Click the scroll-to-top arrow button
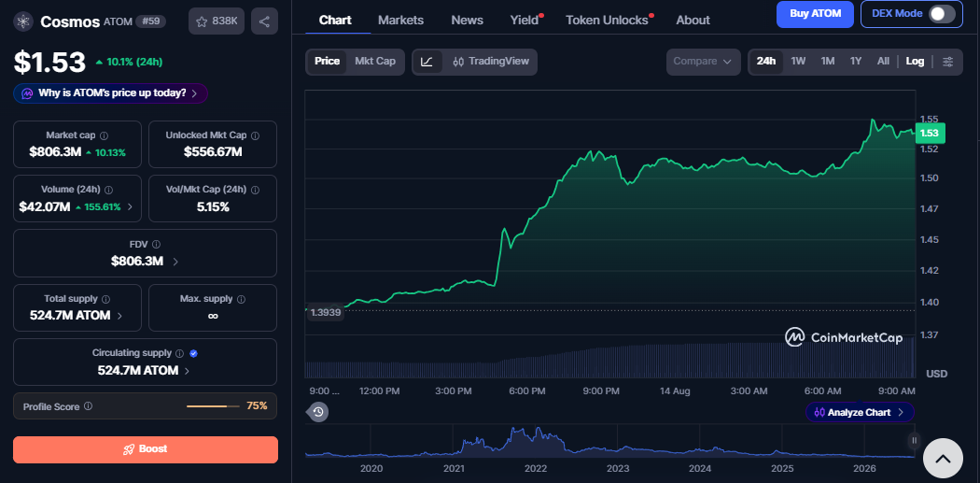This screenshot has height=483, width=980. (943, 459)
